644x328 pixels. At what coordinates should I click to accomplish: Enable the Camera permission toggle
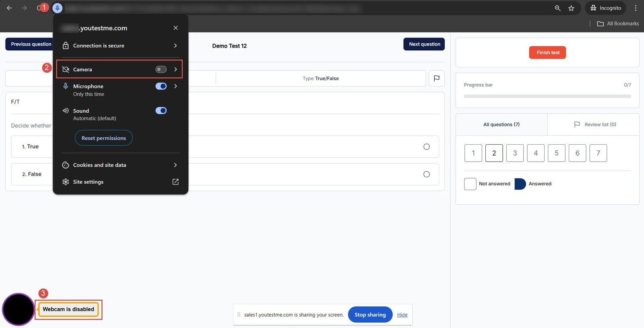(161, 69)
